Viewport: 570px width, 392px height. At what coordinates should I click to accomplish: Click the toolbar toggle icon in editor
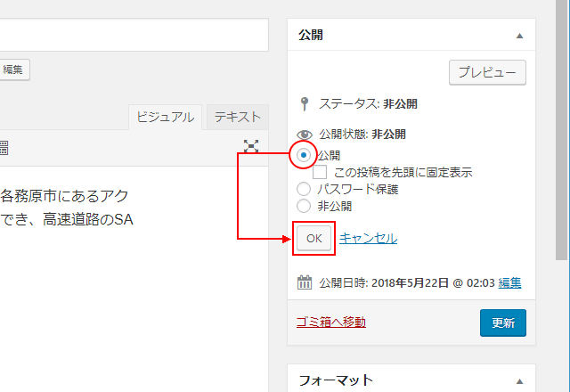point(4,148)
